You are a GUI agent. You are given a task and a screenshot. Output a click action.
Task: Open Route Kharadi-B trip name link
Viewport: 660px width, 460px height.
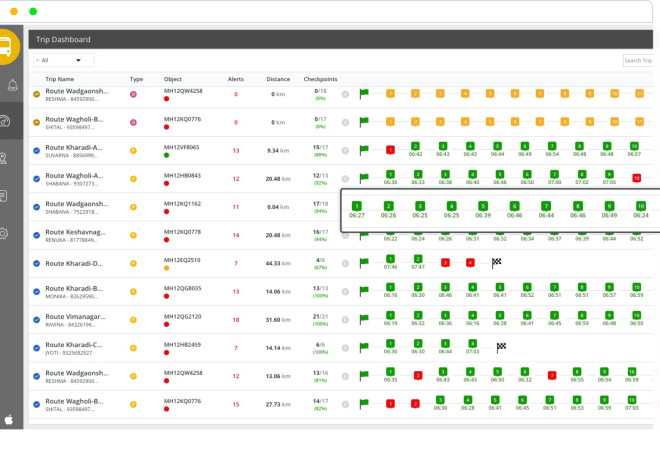(74, 288)
